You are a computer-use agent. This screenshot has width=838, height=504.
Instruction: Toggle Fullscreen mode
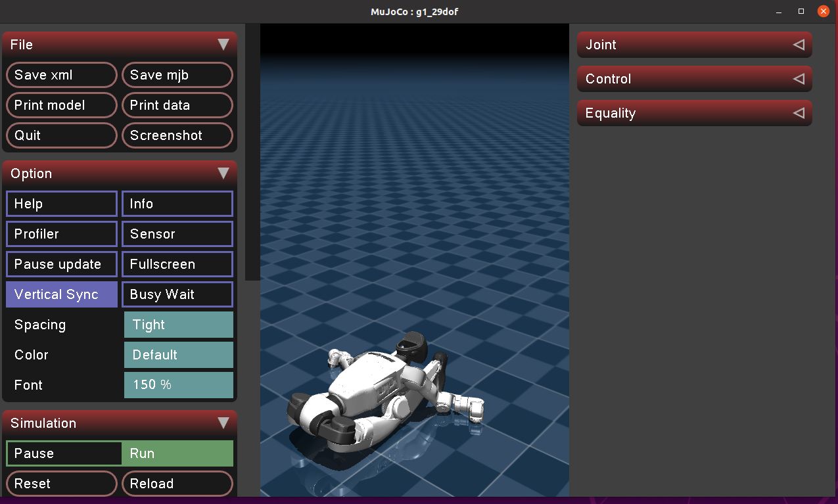pos(177,264)
